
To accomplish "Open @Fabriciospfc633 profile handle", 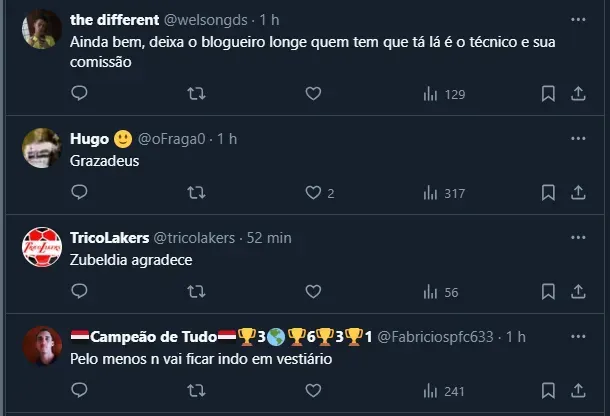I will 436,337.
